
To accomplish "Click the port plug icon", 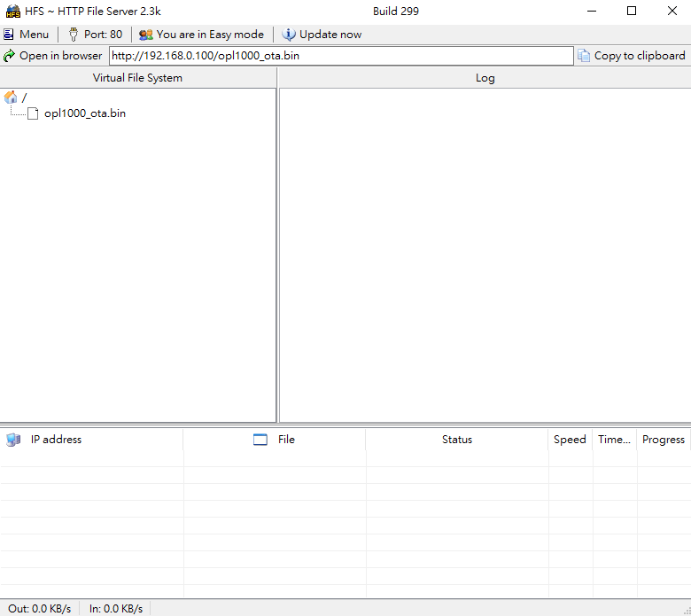I will (74, 35).
